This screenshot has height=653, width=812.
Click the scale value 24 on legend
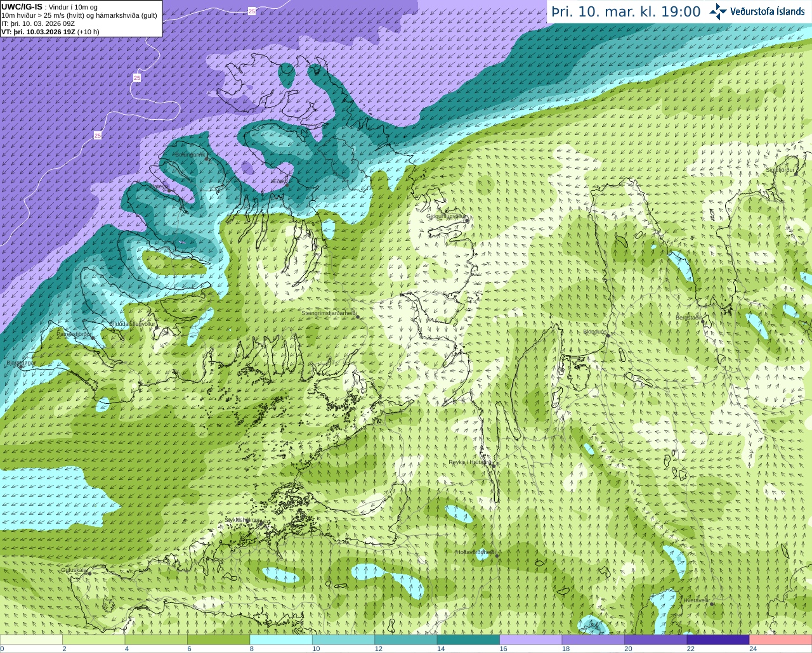(x=753, y=649)
